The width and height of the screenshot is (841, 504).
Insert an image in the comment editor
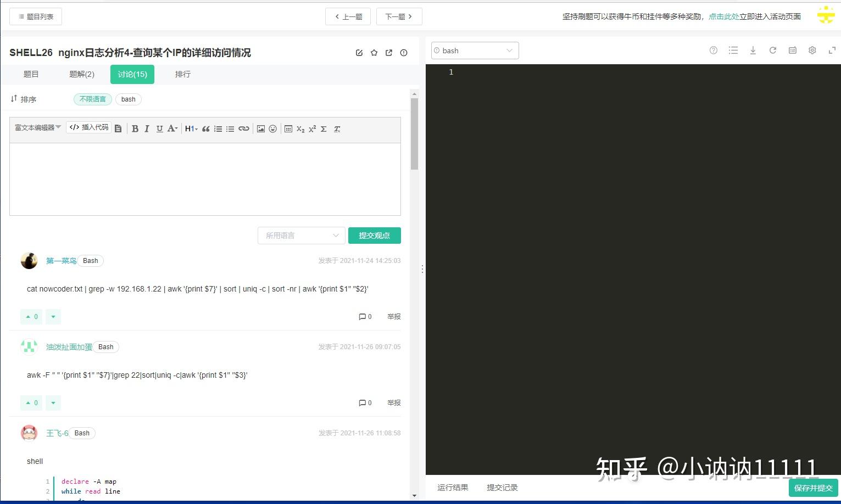point(261,128)
